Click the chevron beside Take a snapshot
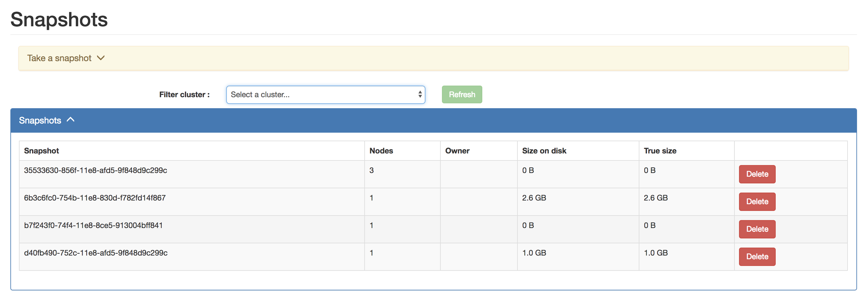Viewport: 868px width, 302px height. [x=101, y=58]
